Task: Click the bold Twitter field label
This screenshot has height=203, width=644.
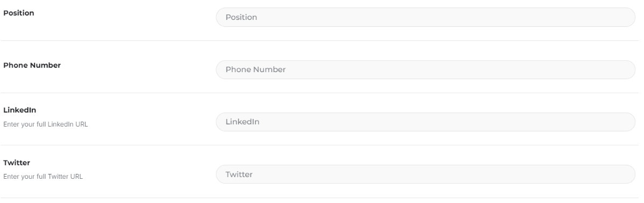Action: point(17,163)
